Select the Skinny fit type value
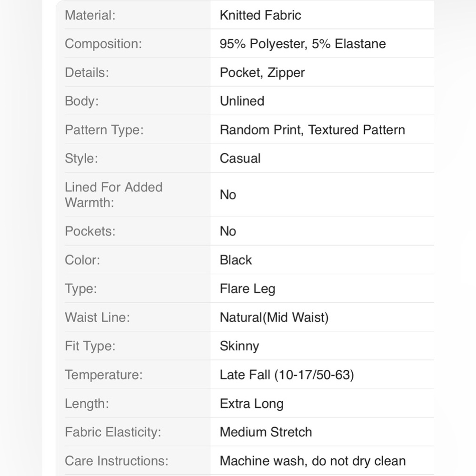Image resolution: width=476 pixels, height=476 pixels. pyautogui.click(x=239, y=346)
